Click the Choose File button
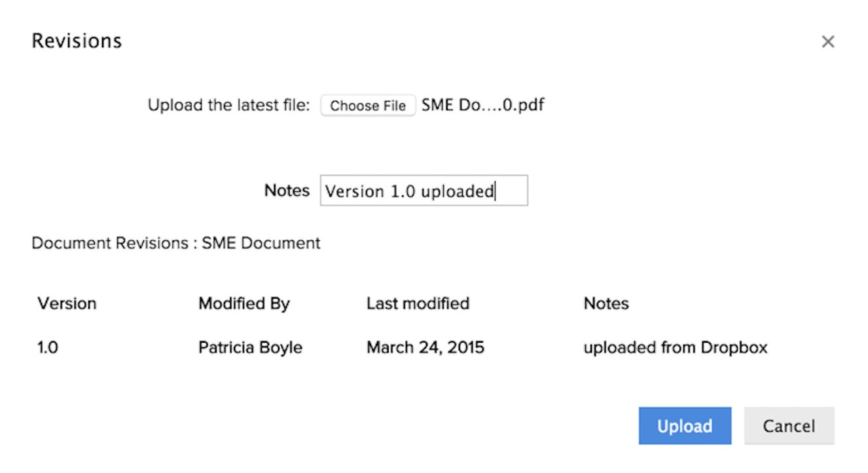This screenshot has height=473, width=868. 368,105
